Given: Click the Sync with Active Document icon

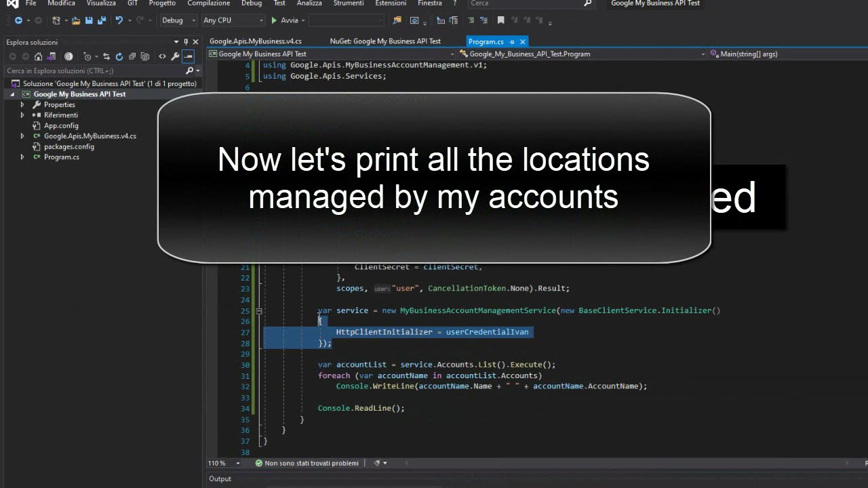Looking at the screenshot, I should 106,56.
